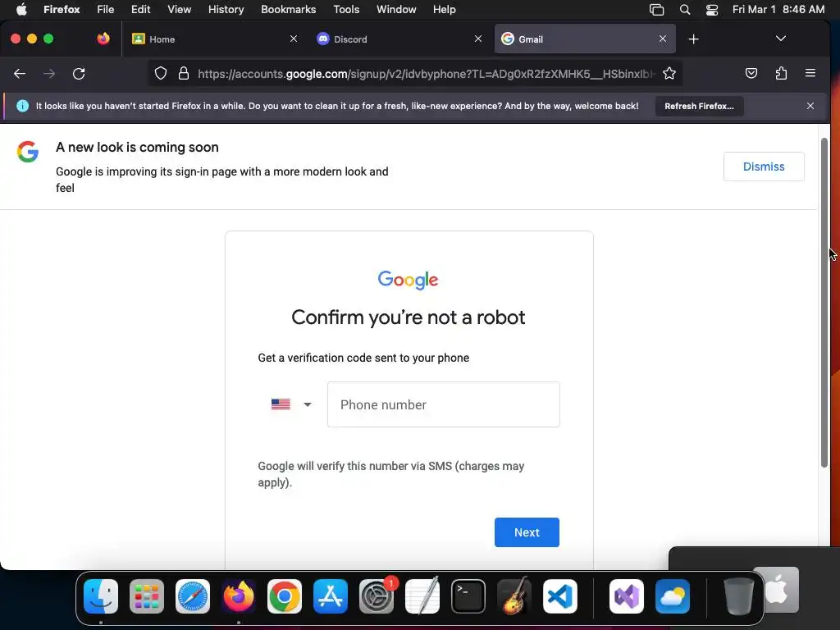Click into the Phone number field
This screenshot has width=840, height=630.
coord(444,404)
